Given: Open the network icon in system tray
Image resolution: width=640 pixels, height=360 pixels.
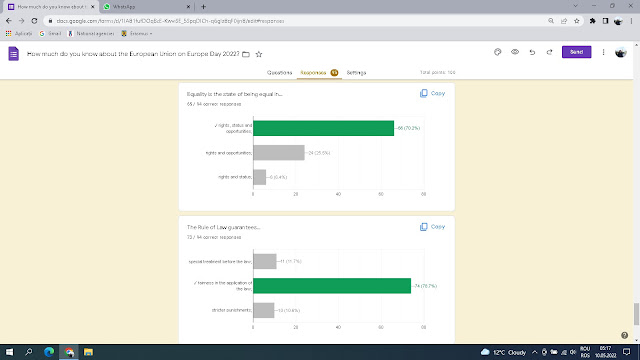Looking at the screenshot, I should (x=564, y=352).
